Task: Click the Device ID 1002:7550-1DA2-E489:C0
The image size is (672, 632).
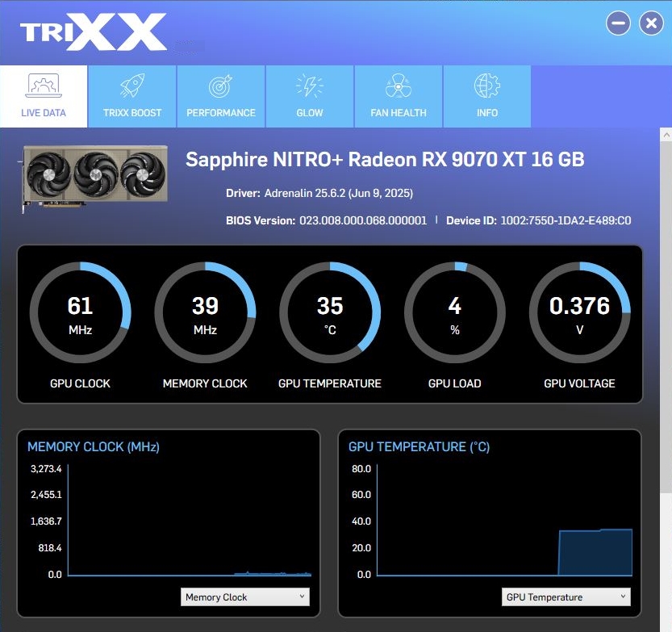Action: [x=566, y=220]
